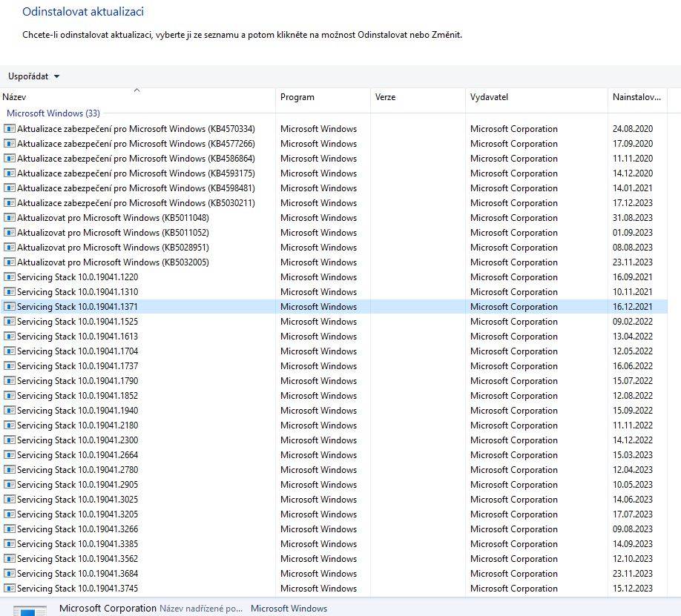This screenshot has width=681, height=616.
Task: Click the install date 24.08.2020
Action: click(x=632, y=128)
